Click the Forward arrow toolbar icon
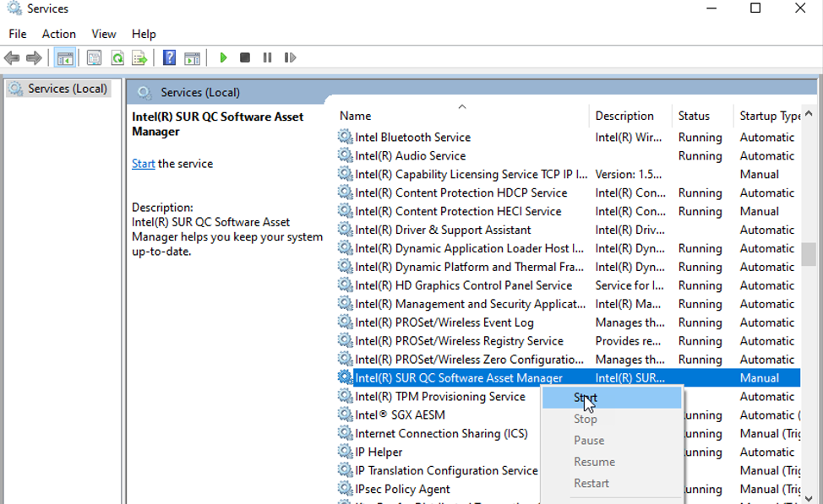Image resolution: width=823 pixels, height=504 pixels. click(x=34, y=57)
